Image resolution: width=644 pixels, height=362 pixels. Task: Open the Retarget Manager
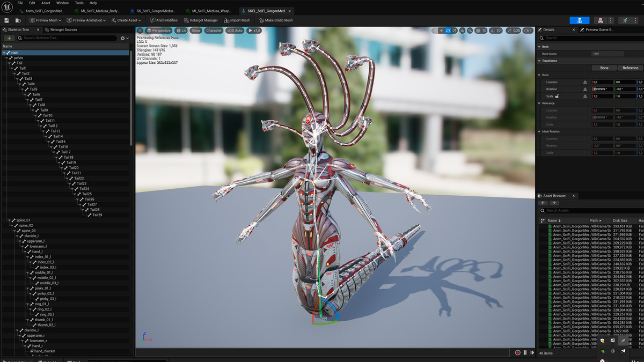pyautogui.click(x=200, y=20)
